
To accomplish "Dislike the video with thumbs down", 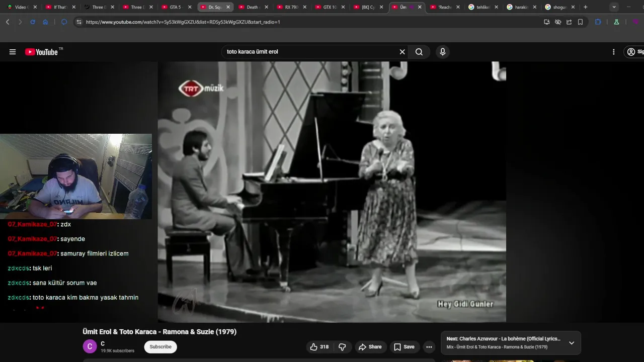I will point(342,347).
